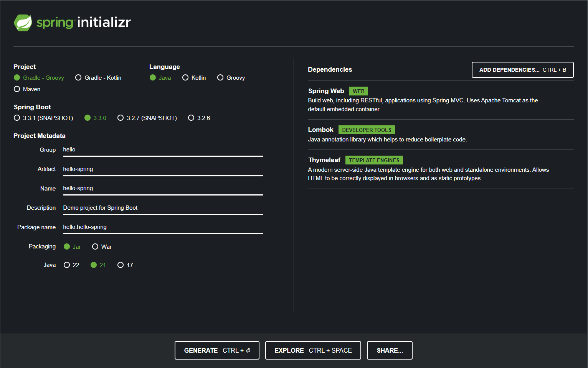Click the Lombok description text

(x=387, y=140)
